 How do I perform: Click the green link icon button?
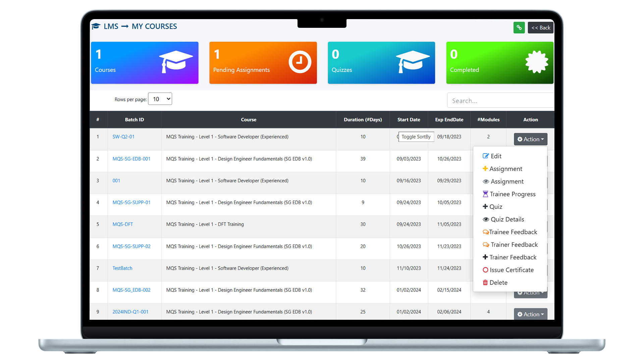pos(519,27)
